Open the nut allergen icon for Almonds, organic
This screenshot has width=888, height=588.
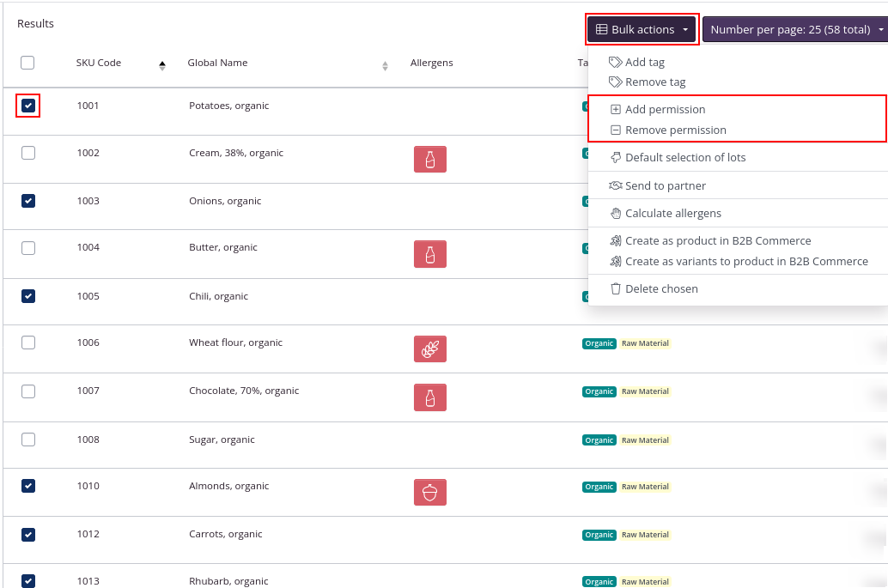point(429,492)
